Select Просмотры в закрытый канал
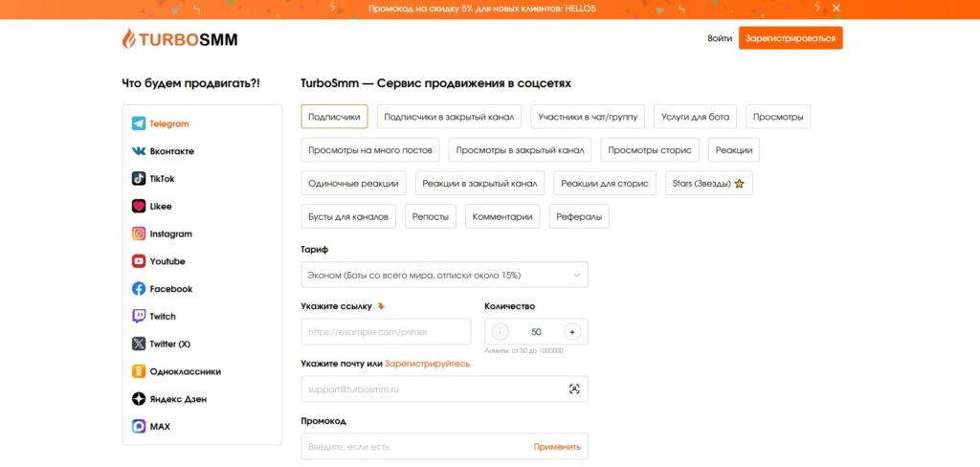The width and height of the screenshot is (980, 467). 520,150
